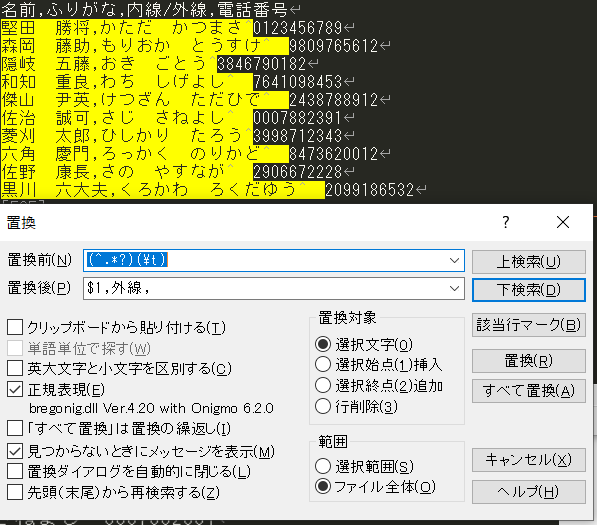
Task: Select the 選択文字(0) radio button
Action: tap(323, 344)
